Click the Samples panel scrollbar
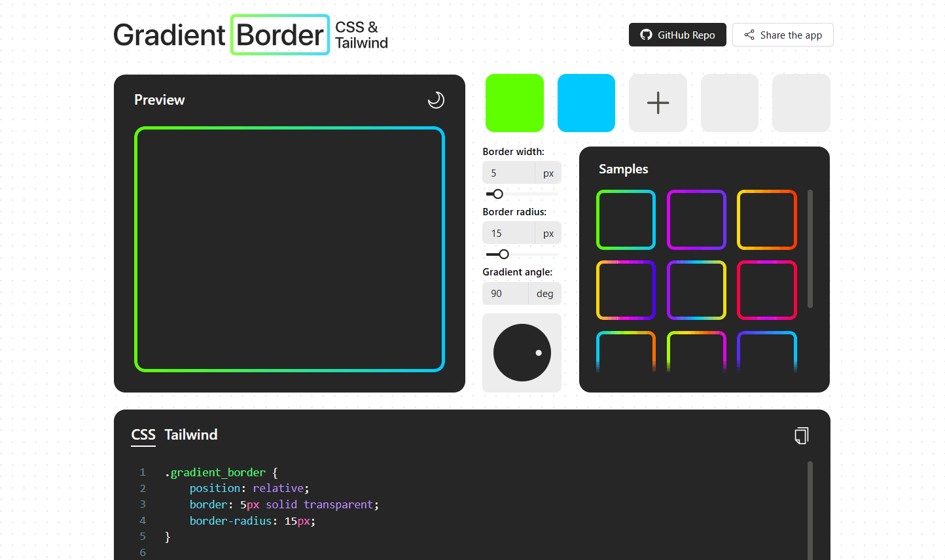 810,249
